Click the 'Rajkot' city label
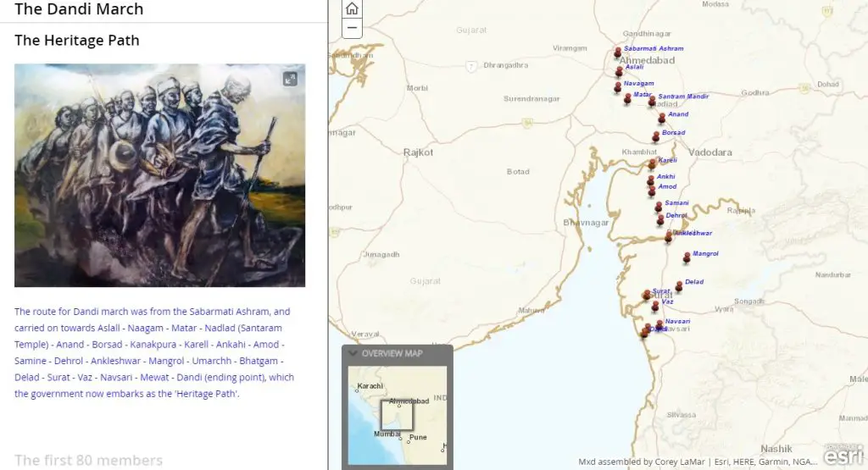The width and height of the screenshot is (868, 470). [x=418, y=152]
